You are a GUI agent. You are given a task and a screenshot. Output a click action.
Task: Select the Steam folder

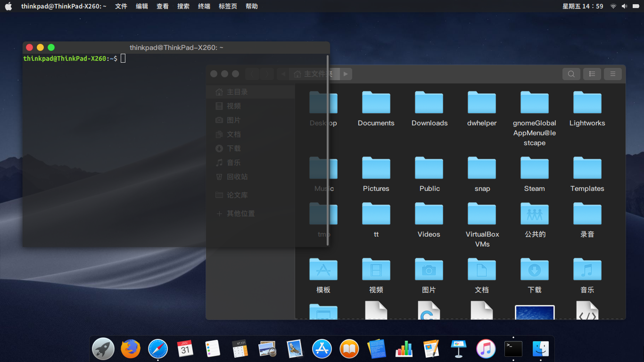pos(534,168)
